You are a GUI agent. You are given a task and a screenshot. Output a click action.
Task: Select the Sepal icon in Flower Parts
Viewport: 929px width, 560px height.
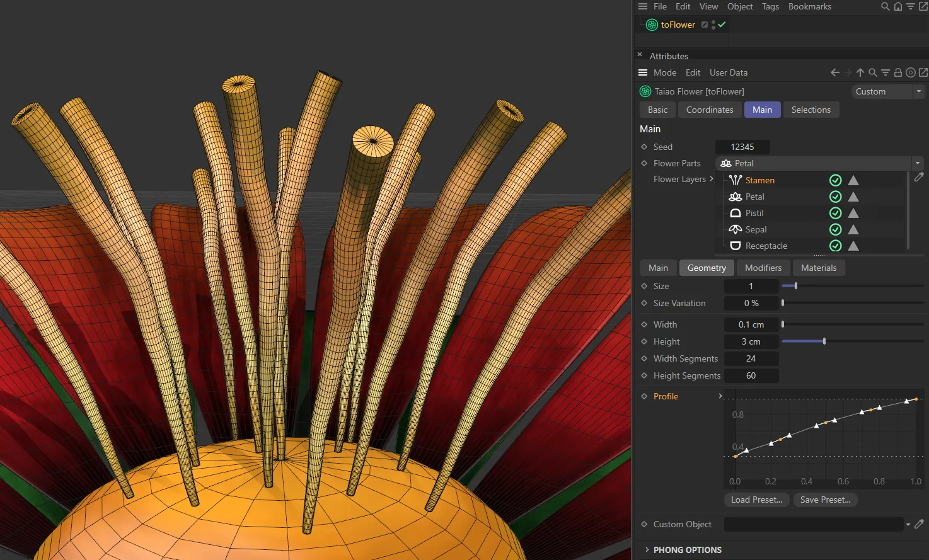735,229
